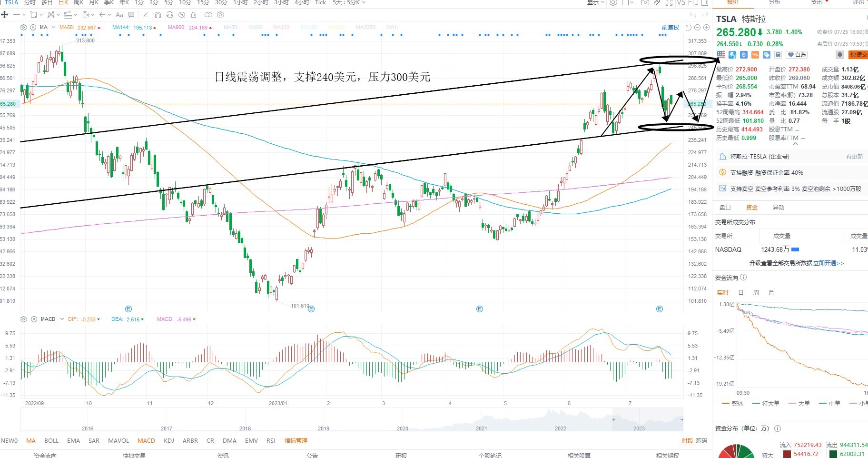Collapse the quote details panel chevron
Screen dimensions: 868x458
tap(795, 143)
